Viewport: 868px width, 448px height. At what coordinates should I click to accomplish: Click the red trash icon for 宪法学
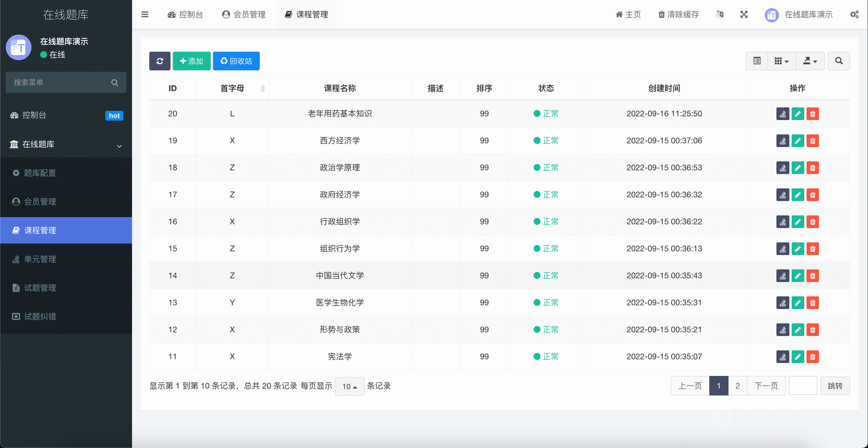(x=812, y=357)
